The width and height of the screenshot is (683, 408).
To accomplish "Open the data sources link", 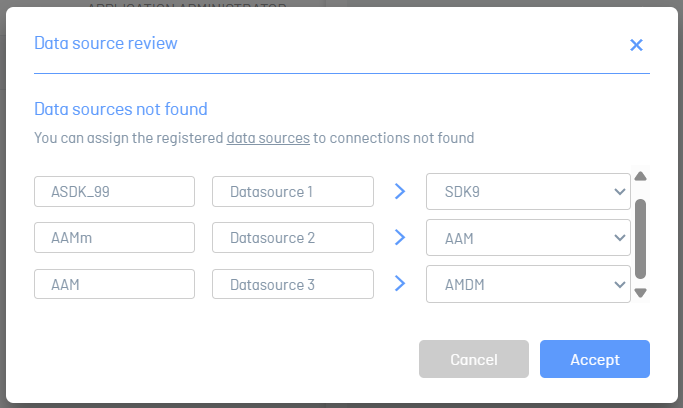I will 268,138.
